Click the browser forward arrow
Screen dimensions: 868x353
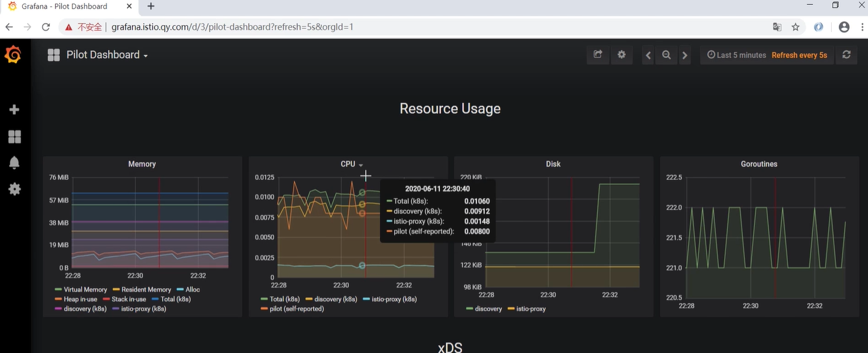[27, 27]
